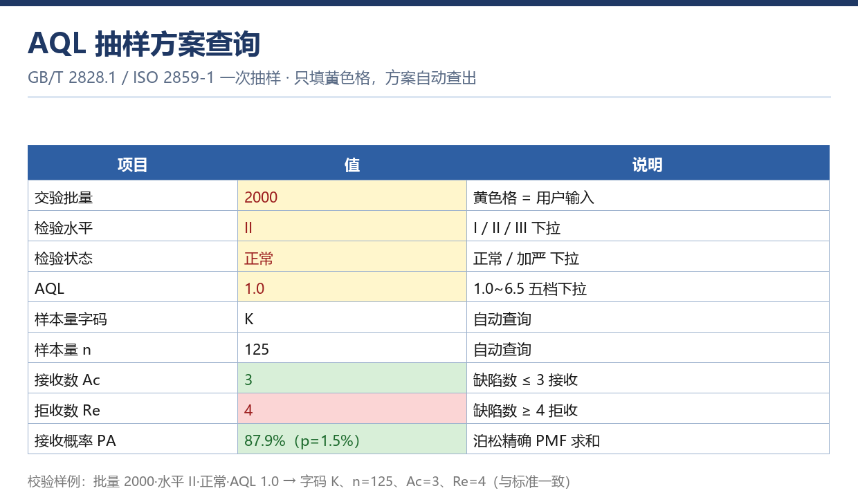Open the inspection state dropdown showing 正常
This screenshot has height=504, width=858.
[x=352, y=256]
